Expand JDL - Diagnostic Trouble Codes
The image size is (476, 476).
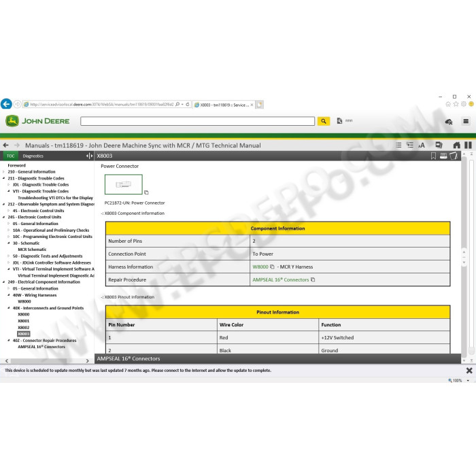click(x=8, y=184)
